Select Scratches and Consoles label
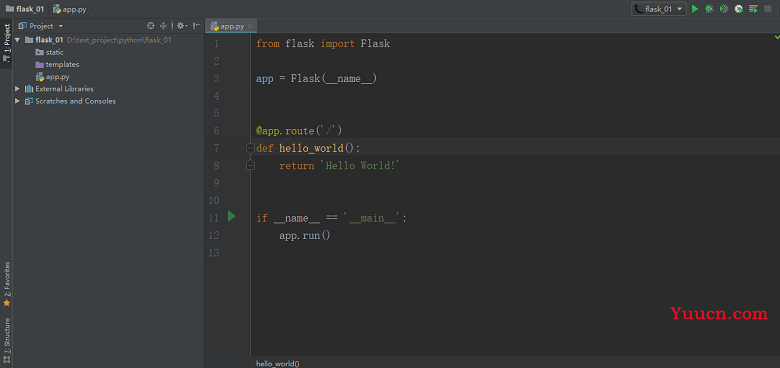 tap(75, 101)
